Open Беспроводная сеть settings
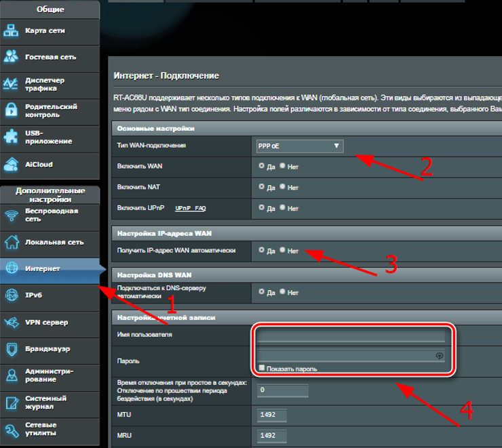 point(50,218)
